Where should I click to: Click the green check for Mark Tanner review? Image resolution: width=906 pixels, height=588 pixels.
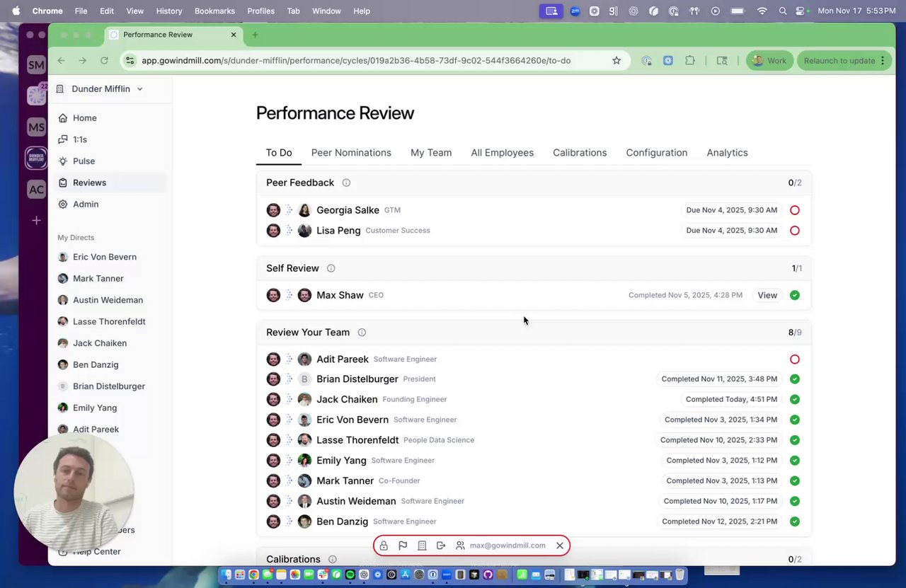[x=795, y=481]
